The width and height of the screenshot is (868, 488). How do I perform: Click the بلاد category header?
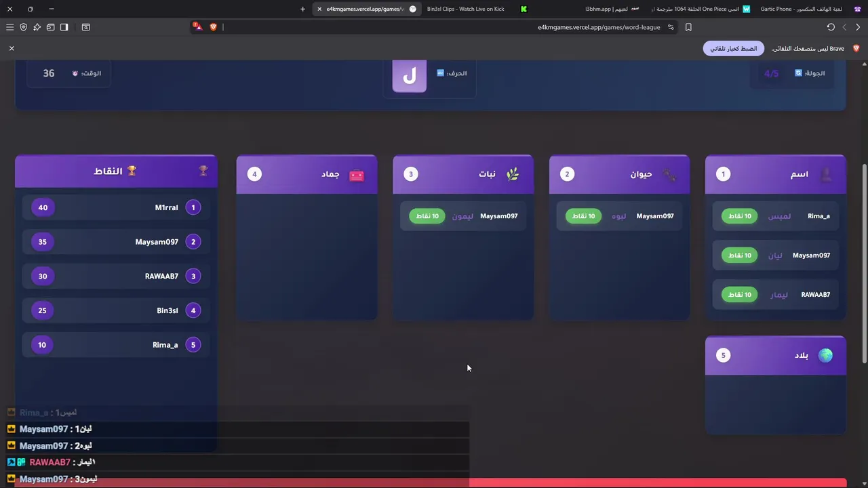[776, 355]
